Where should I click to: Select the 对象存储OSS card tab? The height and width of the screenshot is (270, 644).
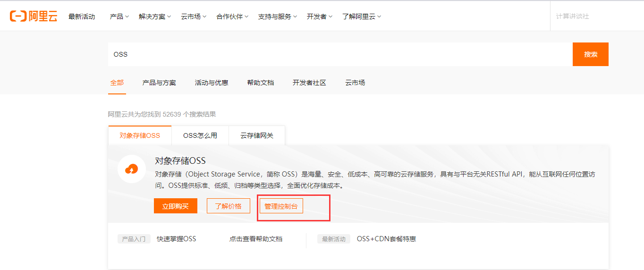click(x=140, y=135)
